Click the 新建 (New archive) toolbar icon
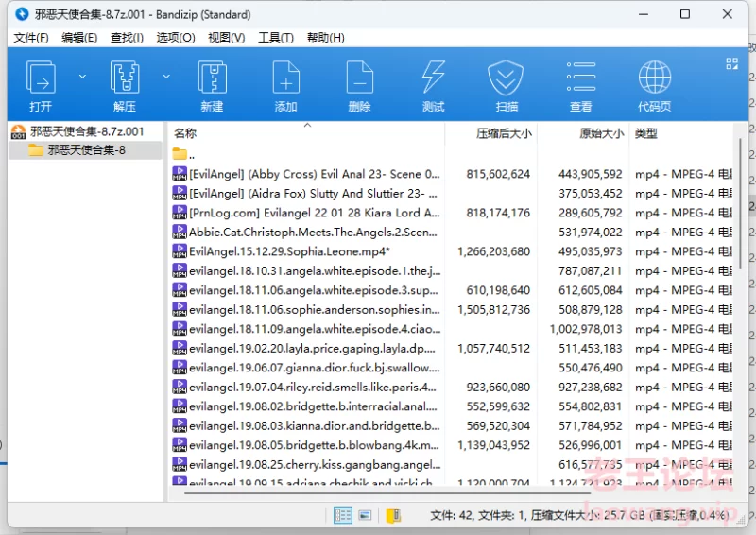756x535 pixels. (212, 78)
